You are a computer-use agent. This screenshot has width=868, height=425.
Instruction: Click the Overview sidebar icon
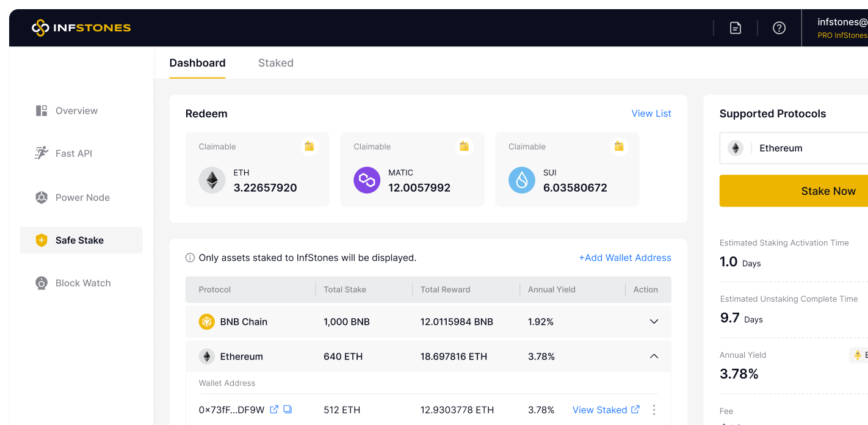click(42, 111)
